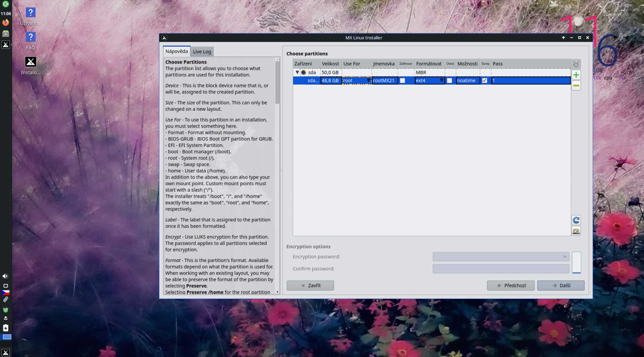Click eject removable media tray icon
This screenshot has width=644, height=357.
[x=6, y=318]
